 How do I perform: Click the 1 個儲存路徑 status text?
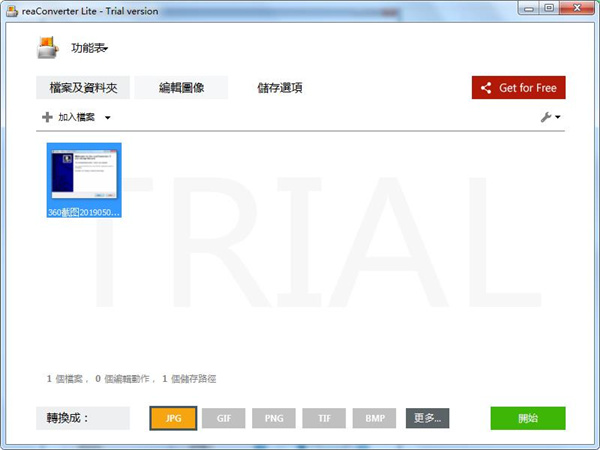pyautogui.click(x=189, y=379)
